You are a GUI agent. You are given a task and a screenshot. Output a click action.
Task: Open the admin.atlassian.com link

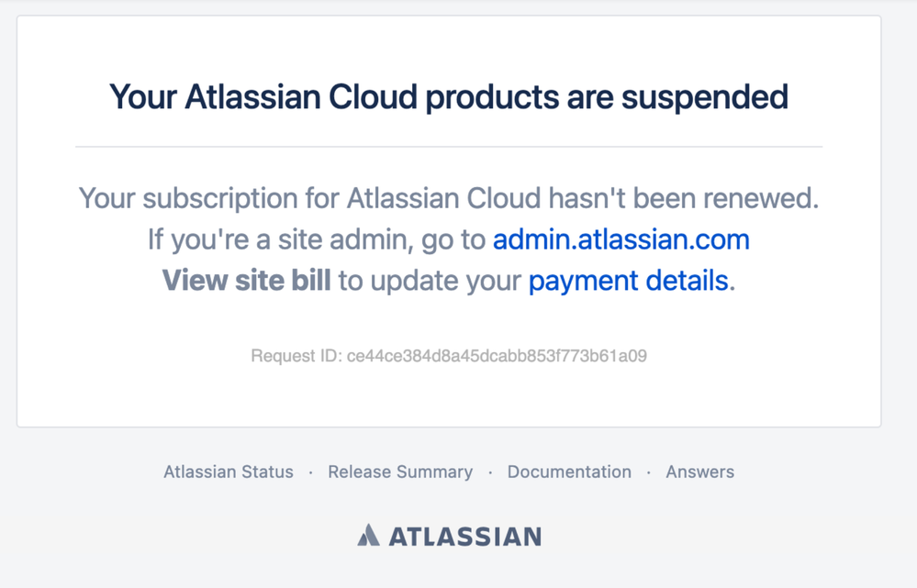point(621,239)
